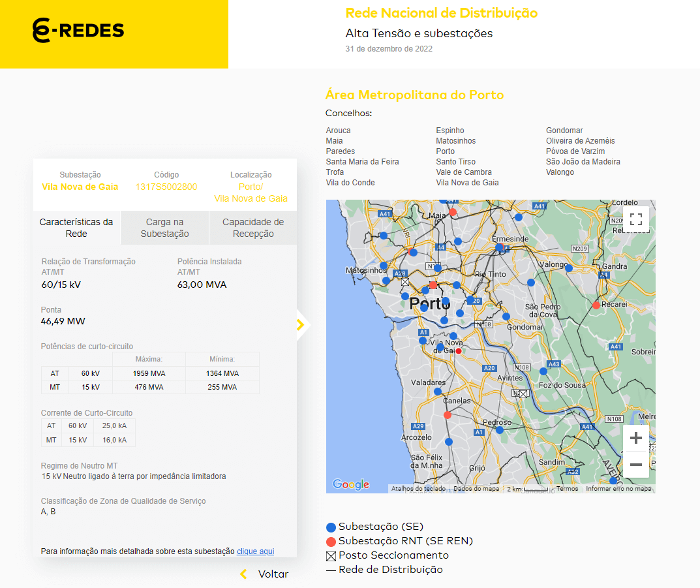Switch to the Carga na Subestação tab
The image size is (700, 588).
coord(164,228)
